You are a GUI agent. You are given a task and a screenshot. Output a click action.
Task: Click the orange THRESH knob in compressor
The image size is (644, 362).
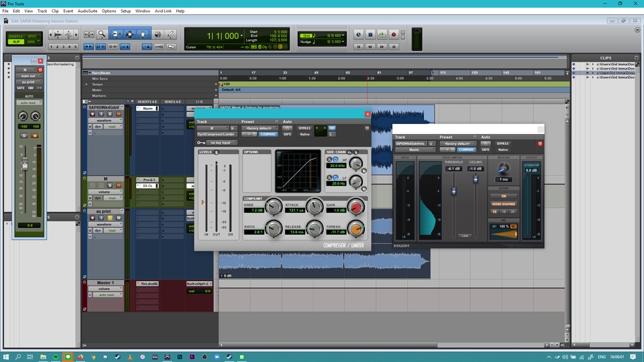pyautogui.click(x=356, y=229)
